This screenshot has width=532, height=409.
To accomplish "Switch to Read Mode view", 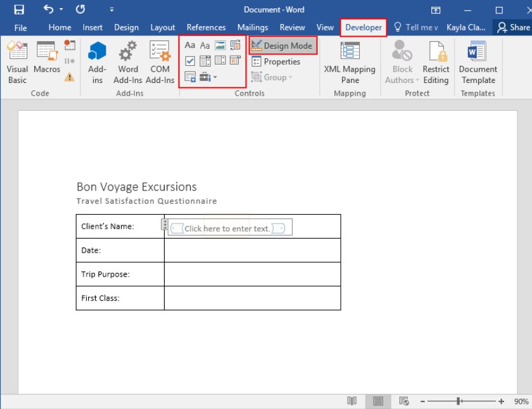I will (x=351, y=401).
